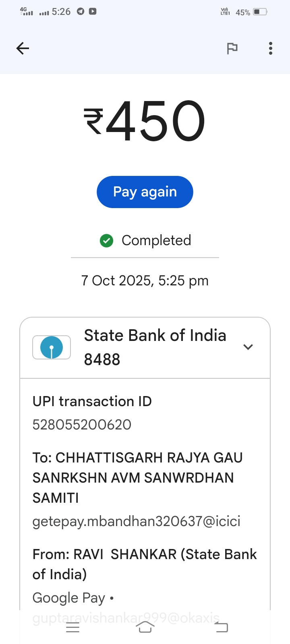Tap the Telegram notification icon
This screenshot has height=644, width=290.
point(81,11)
